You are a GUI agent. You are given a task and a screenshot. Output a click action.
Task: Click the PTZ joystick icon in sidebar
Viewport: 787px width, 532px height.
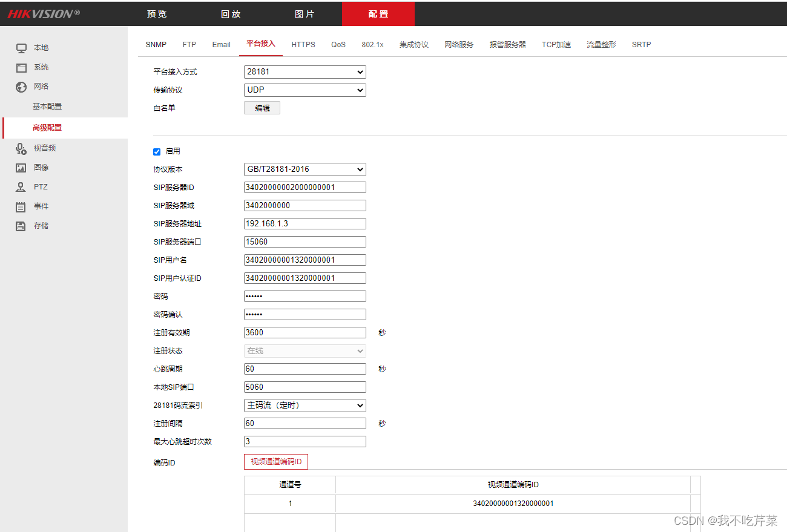[21, 187]
